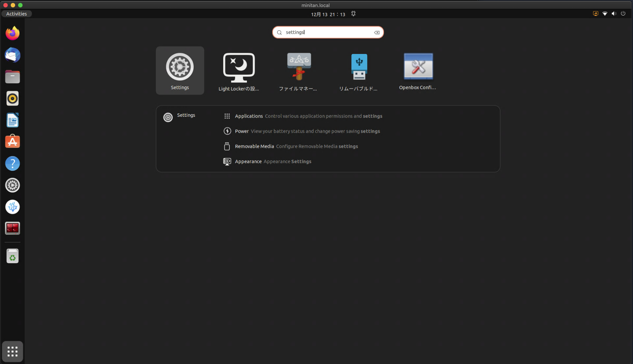Click the Appearance monitor icon
The image size is (633, 364).
click(x=227, y=161)
